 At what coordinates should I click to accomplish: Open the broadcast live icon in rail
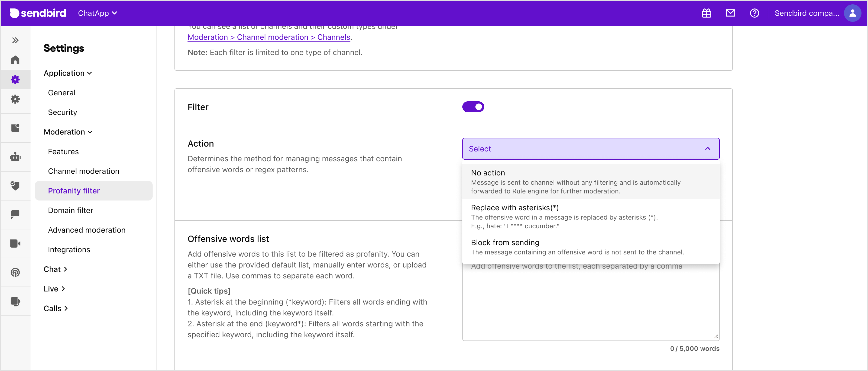click(15, 272)
